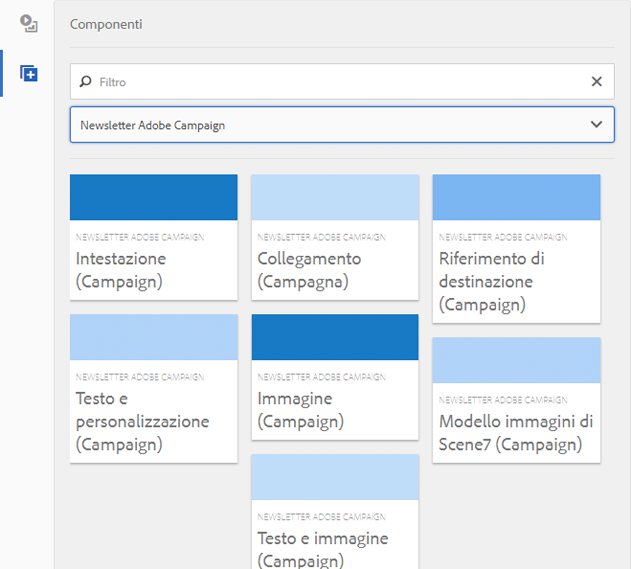Open the Newsletter Adobe Campaign group selector
631x569 pixels.
[x=330, y=125]
